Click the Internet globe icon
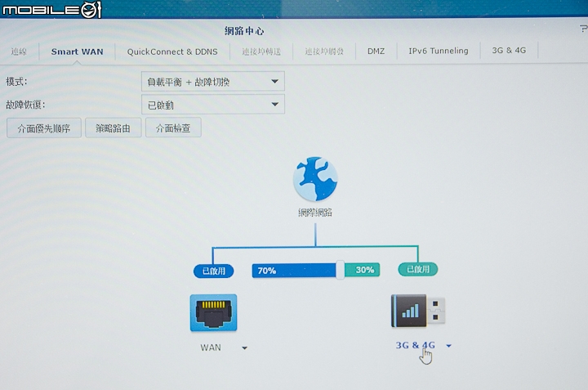Image resolution: width=588 pixels, height=390 pixels. point(315,179)
